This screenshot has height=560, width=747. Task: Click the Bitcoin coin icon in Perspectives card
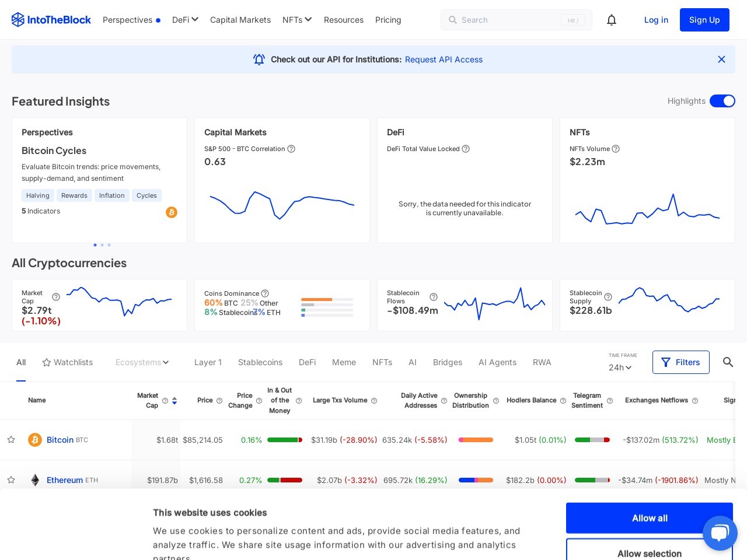pyautogui.click(x=171, y=212)
